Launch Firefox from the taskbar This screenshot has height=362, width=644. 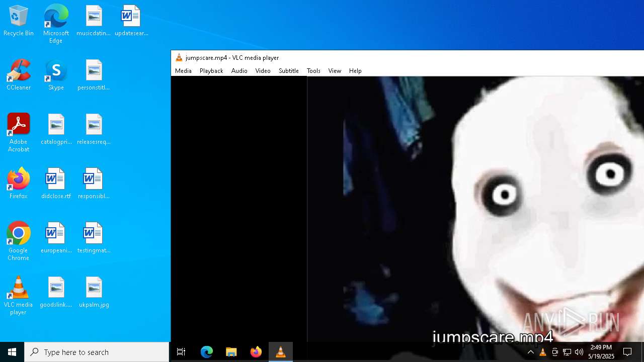click(x=256, y=352)
